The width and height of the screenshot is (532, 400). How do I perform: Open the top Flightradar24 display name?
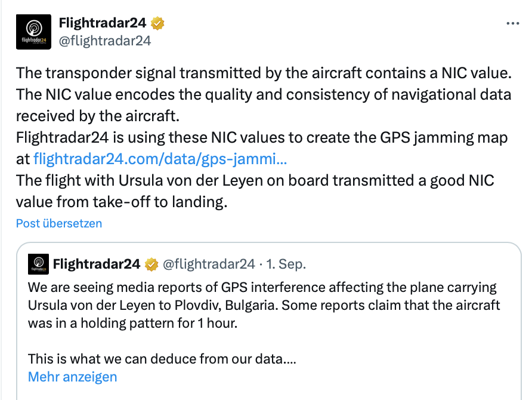pos(103,23)
